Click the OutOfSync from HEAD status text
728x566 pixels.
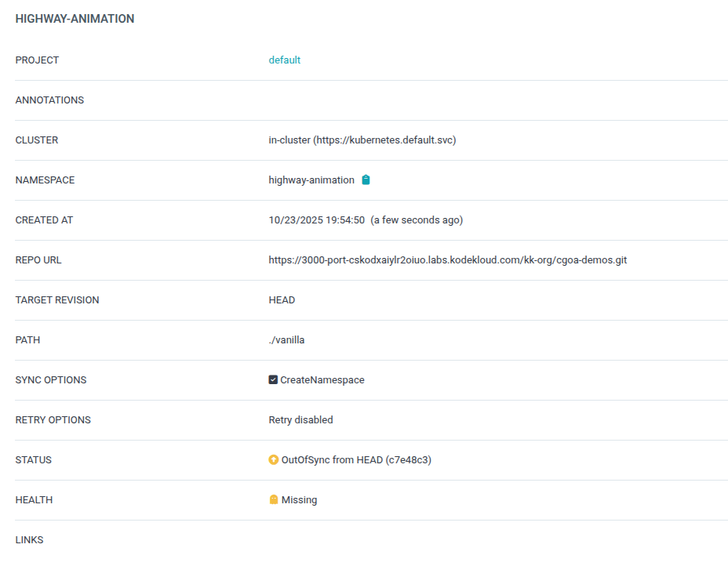tap(356, 460)
